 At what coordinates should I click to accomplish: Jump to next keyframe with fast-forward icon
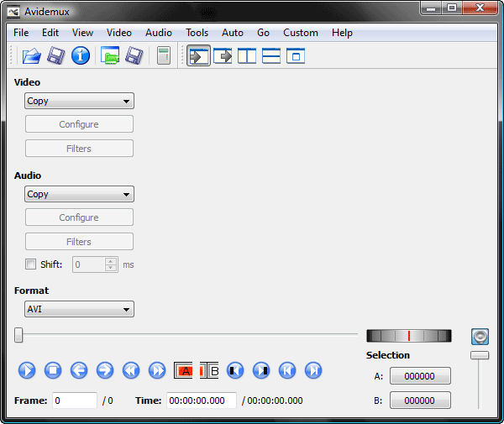click(x=157, y=370)
